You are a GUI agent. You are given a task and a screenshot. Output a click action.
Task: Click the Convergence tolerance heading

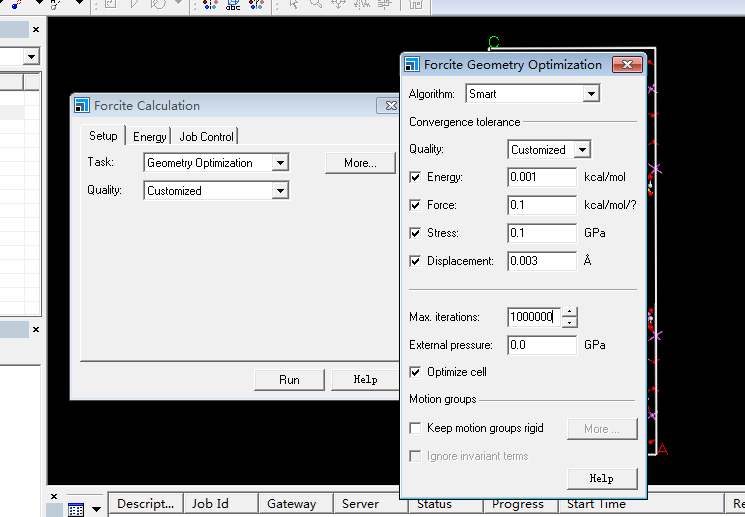click(465, 122)
